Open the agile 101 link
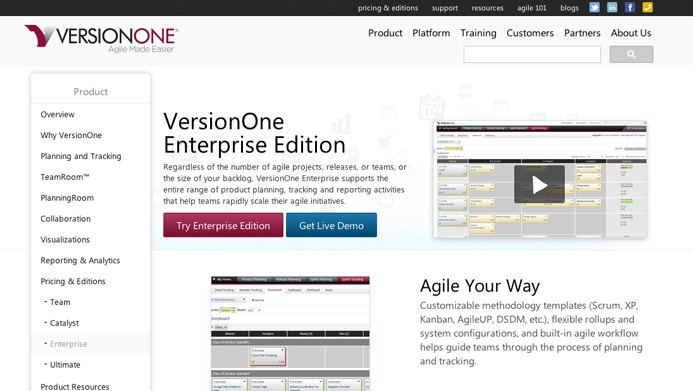693x391 pixels. point(532,8)
